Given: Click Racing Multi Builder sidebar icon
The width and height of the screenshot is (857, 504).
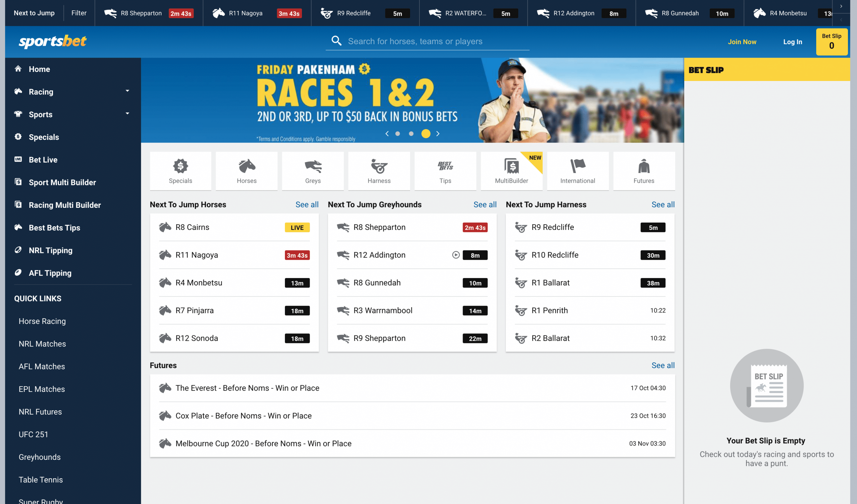Looking at the screenshot, I should coord(18,204).
